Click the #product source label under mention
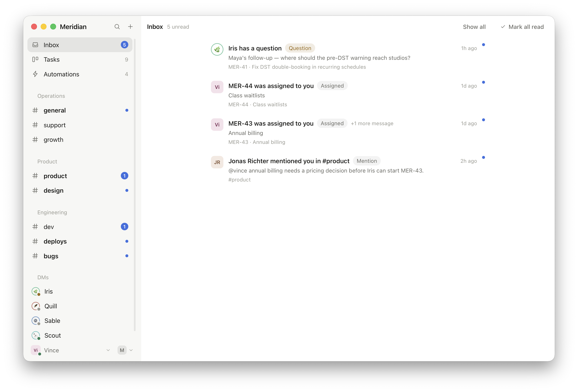Viewport: 578px width, 392px height. pos(240,180)
